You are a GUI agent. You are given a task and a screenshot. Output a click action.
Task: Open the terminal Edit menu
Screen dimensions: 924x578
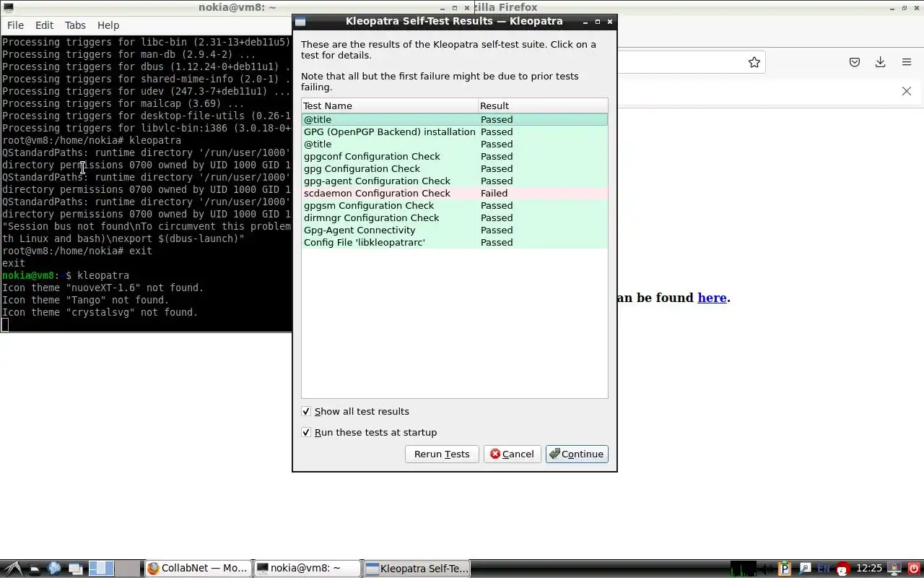pyautogui.click(x=44, y=25)
